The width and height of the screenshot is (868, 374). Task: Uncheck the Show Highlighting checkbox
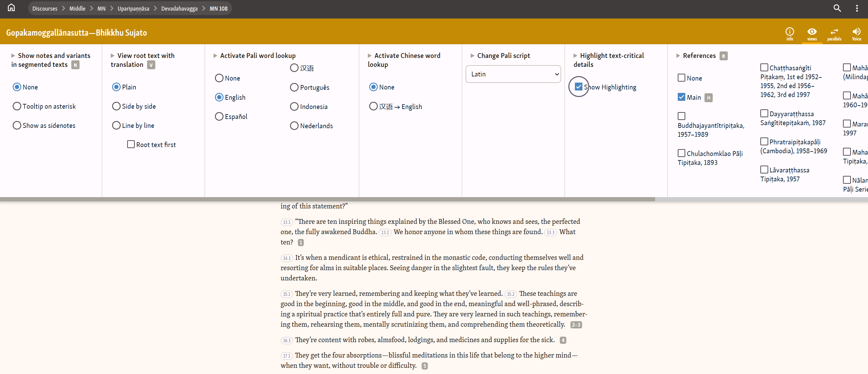pos(579,87)
